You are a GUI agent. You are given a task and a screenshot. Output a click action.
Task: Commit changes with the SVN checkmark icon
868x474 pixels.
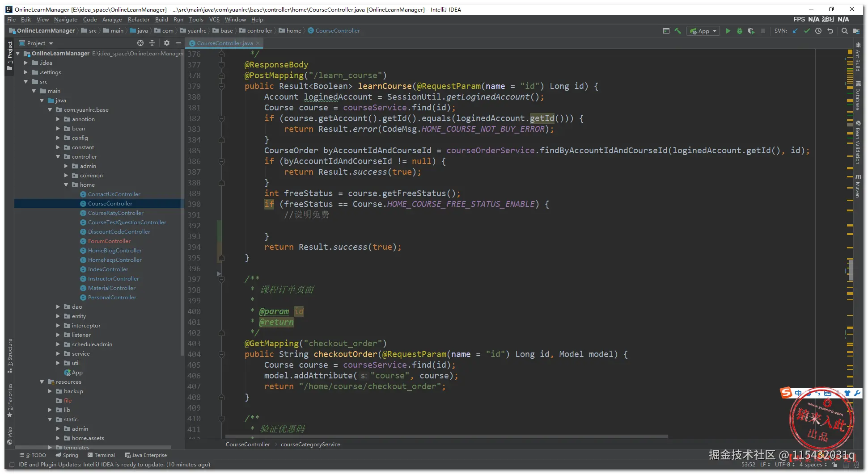click(807, 31)
